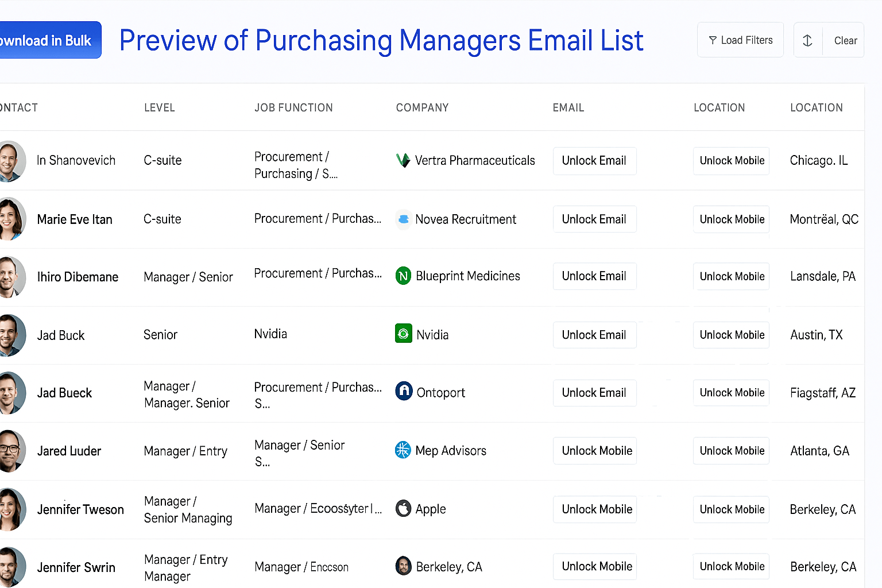Click the Vertra Pharmaceuticals company logo
Screen dimensions: 882x588
pos(403,160)
